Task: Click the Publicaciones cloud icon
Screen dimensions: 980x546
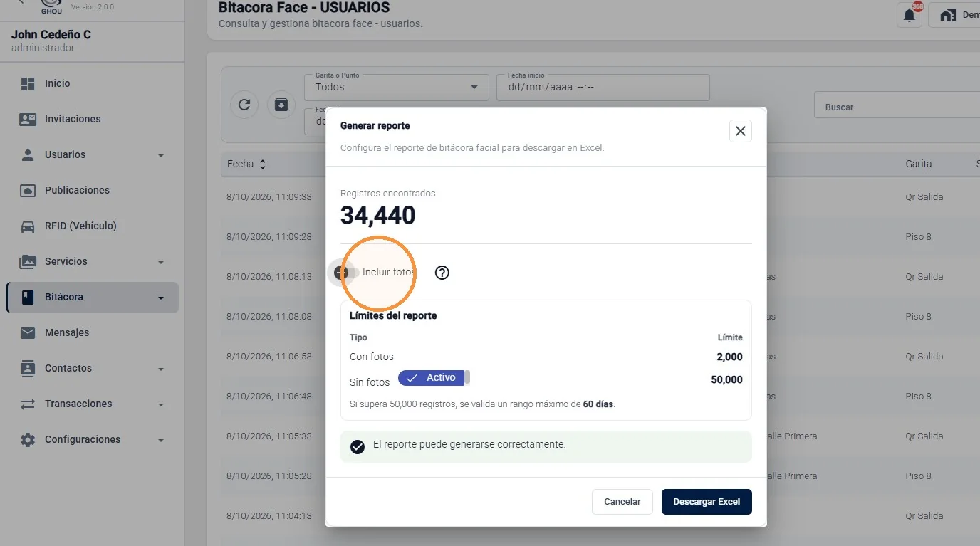Action: point(28,190)
